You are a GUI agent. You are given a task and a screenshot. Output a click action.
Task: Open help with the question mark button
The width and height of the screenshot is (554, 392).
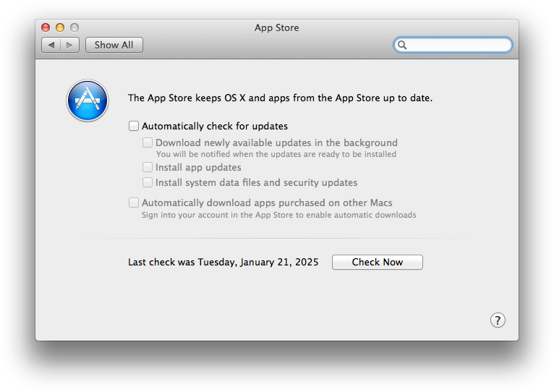click(x=498, y=320)
